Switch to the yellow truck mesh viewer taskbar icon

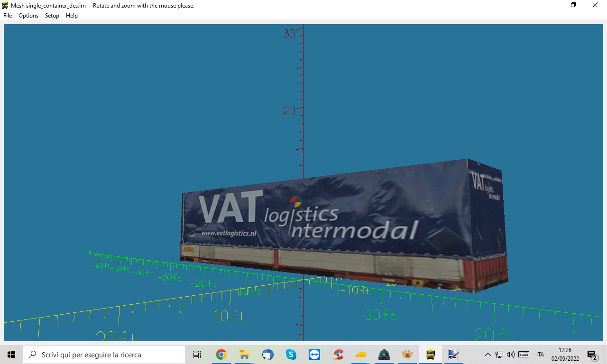point(431,355)
